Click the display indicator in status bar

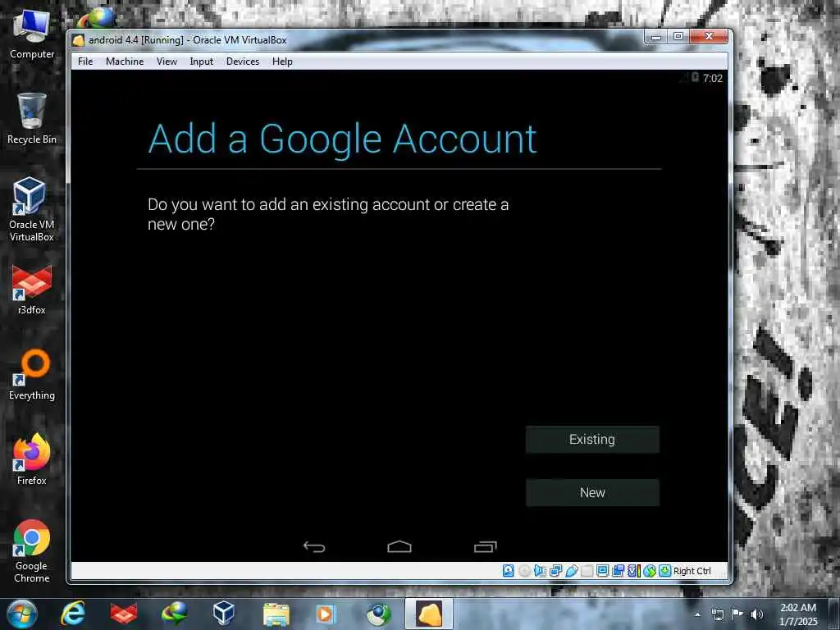603,571
